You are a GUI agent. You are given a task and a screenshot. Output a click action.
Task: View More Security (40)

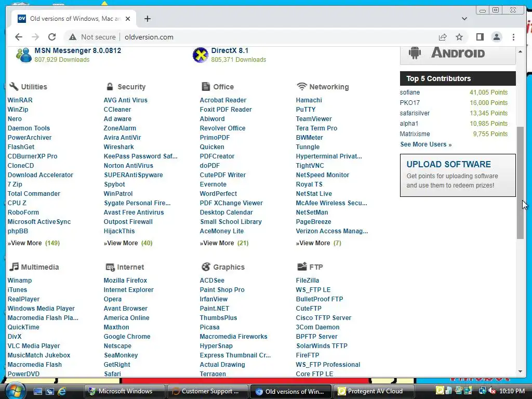tap(128, 243)
